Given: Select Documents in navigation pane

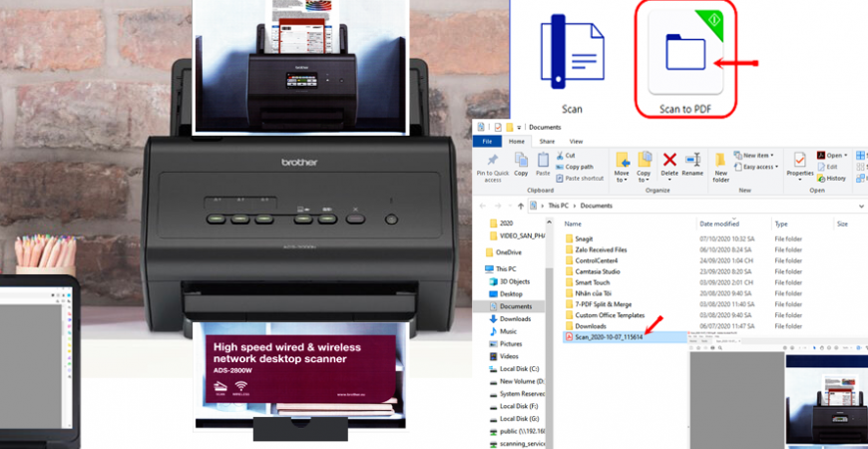Looking at the screenshot, I should tap(509, 306).
